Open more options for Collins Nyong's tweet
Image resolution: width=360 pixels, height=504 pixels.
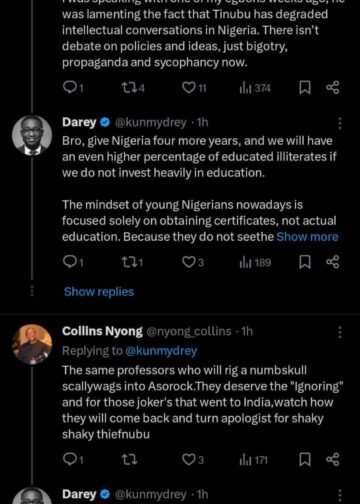click(x=340, y=332)
